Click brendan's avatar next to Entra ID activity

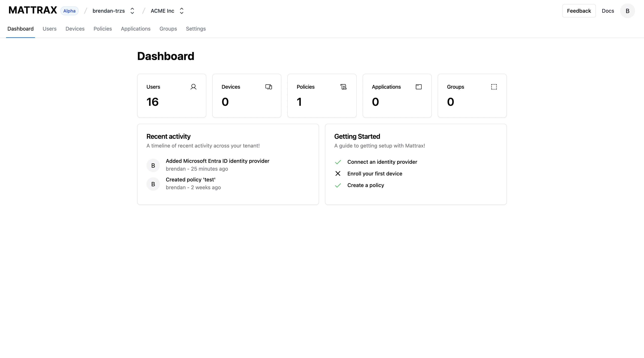tap(153, 165)
